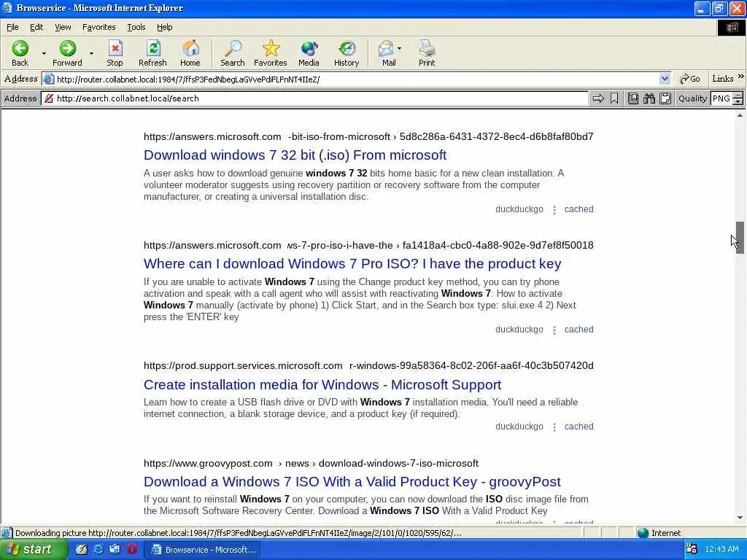Open the Forward button history dropdown arrow
Screen dimensions: 747x560
91,53
